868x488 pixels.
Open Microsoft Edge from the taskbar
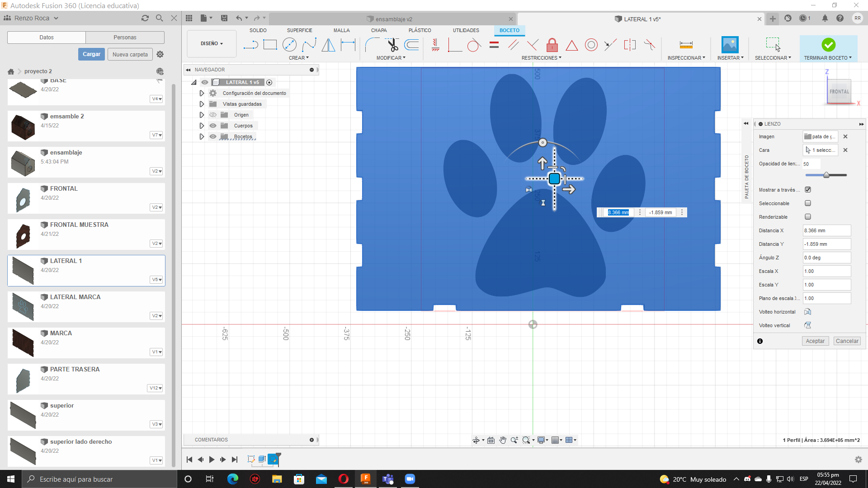click(x=232, y=479)
